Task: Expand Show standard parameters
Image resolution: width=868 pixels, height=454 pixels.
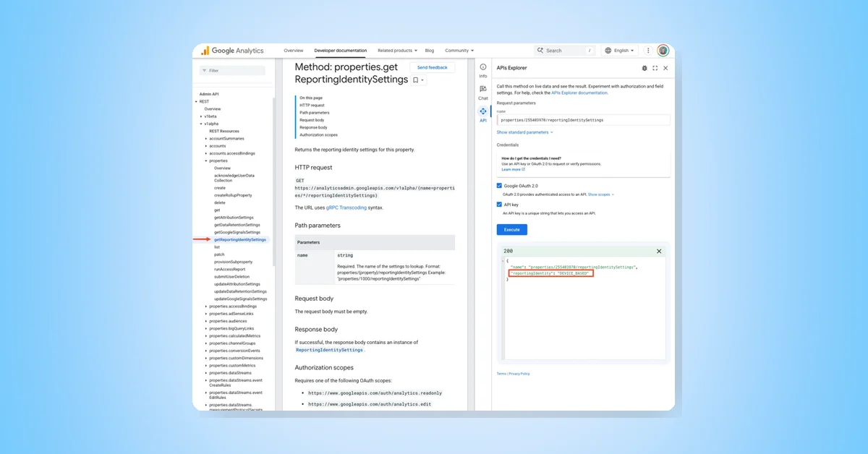Action: (x=525, y=132)
